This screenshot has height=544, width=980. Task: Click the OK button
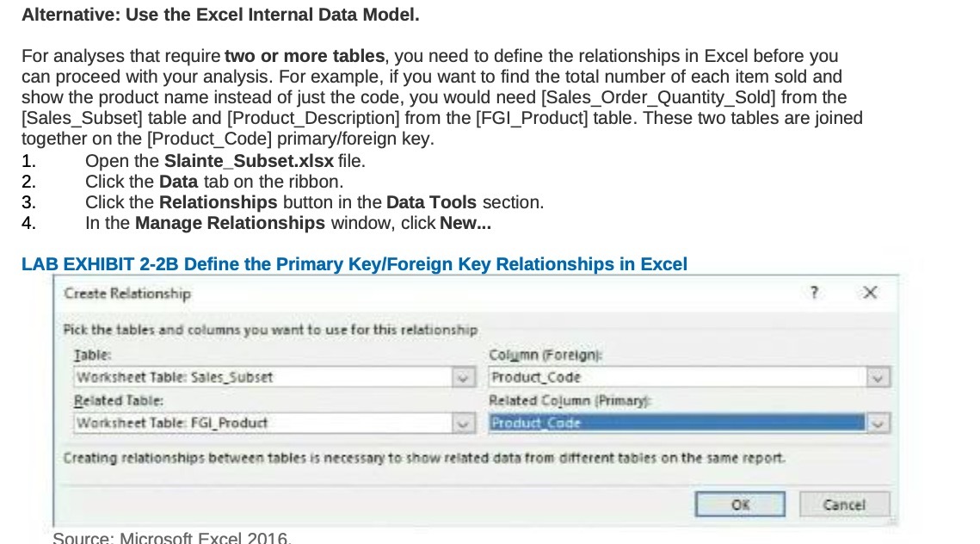click(x=739, y=505)
